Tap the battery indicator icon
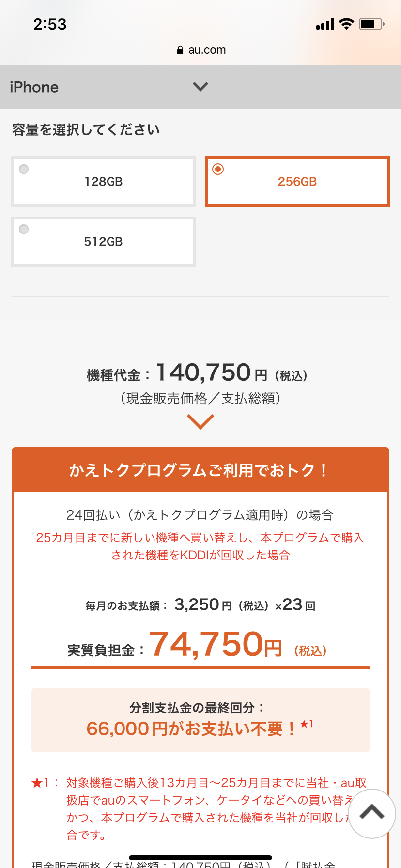The image size is (401, 868). click(371, 24)
